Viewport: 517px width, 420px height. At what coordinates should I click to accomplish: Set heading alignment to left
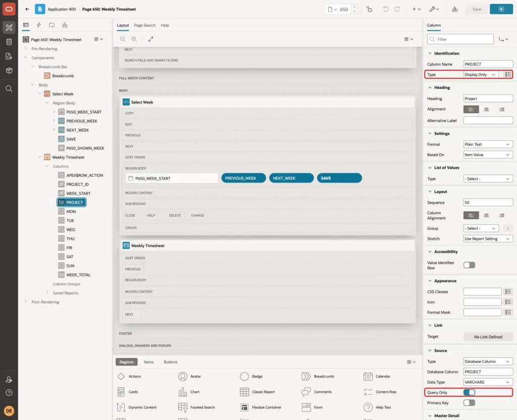pyautogui.click(x=471, y=109)
